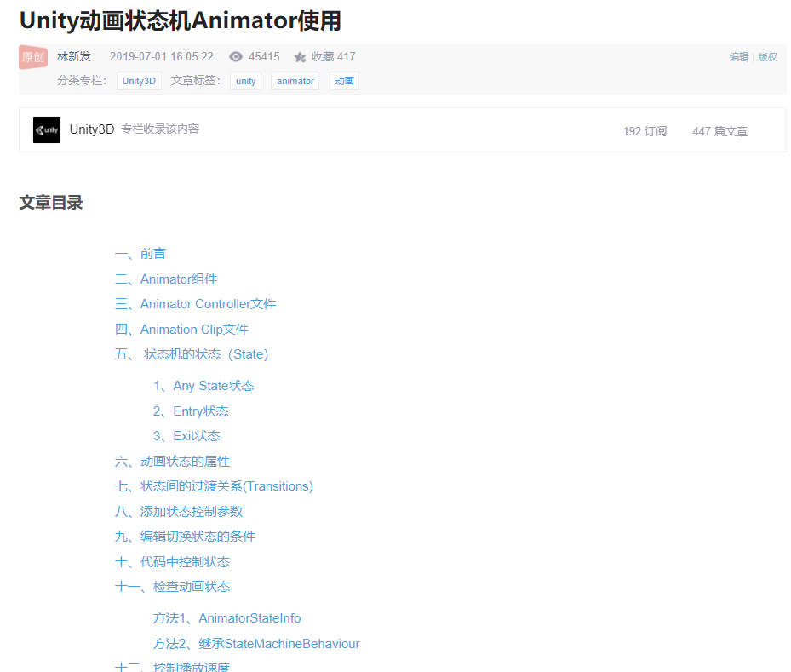Jump to 2、Entry状态 subsection
Viewport: 791px width, 672px height.
tap(191, 411)
